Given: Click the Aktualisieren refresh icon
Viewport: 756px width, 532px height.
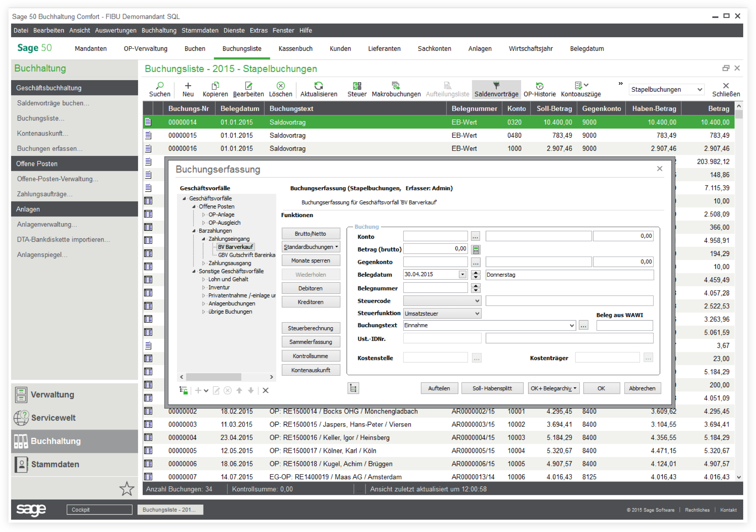Looking at the screenshot, I should (318, 86).
